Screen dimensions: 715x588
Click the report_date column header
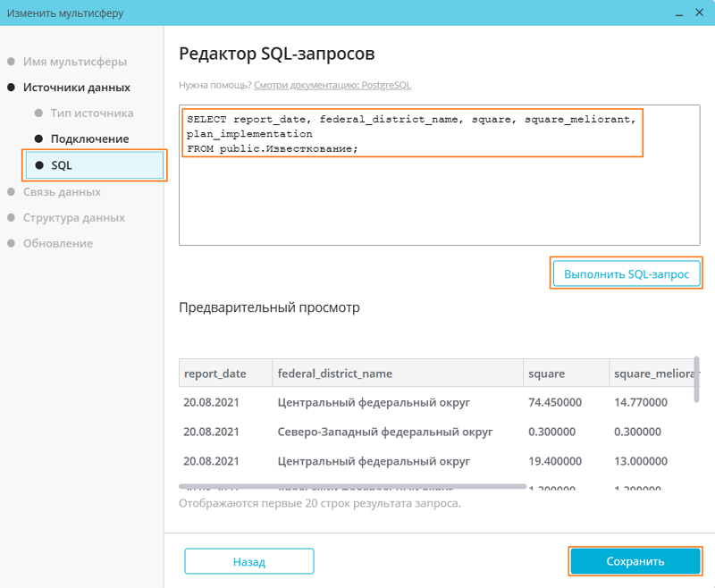coord(226,374)
